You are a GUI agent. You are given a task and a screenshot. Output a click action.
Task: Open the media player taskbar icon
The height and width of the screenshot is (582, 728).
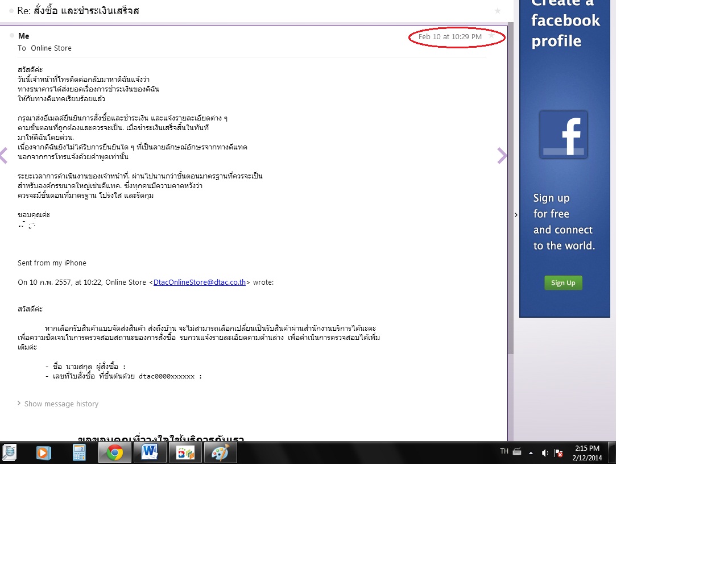click(x=44, y=452)
